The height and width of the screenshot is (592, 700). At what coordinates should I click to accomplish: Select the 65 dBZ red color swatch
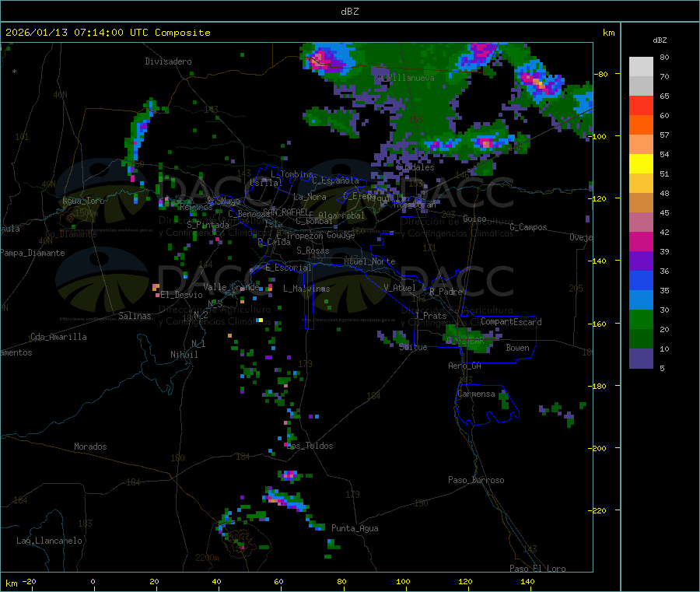pyautogui.click(x=641, y=105)
